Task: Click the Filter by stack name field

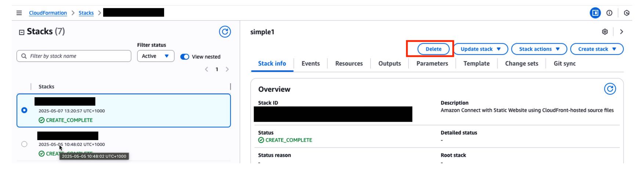Action: (x=74, y=56)
